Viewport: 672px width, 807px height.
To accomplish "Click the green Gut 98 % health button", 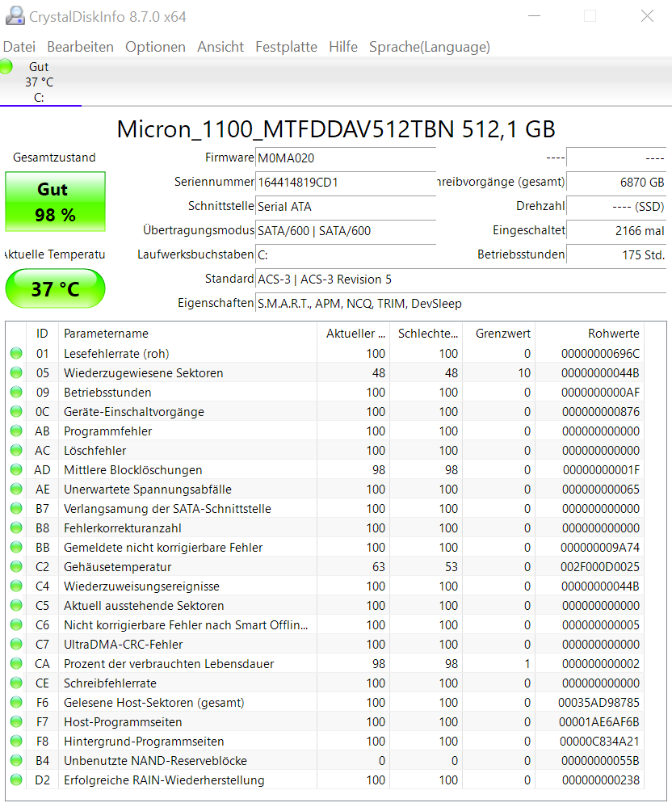I will tap(55, 202).
